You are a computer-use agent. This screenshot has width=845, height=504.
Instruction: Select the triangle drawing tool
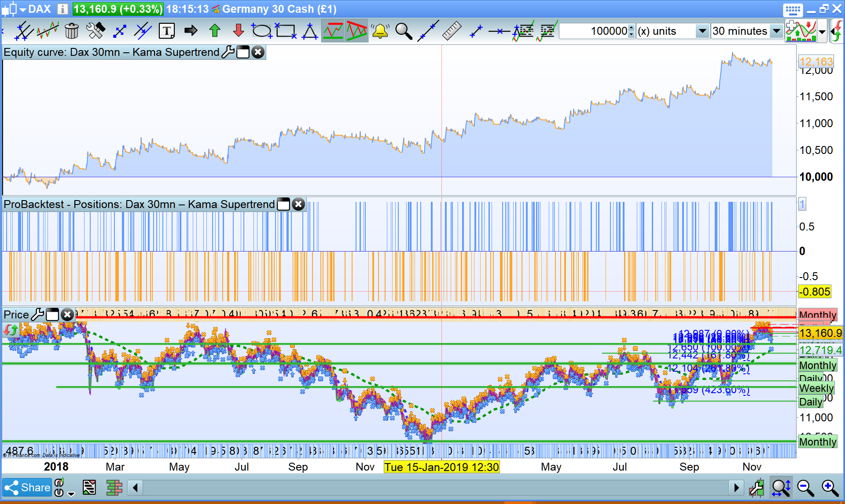coord(309,31)
